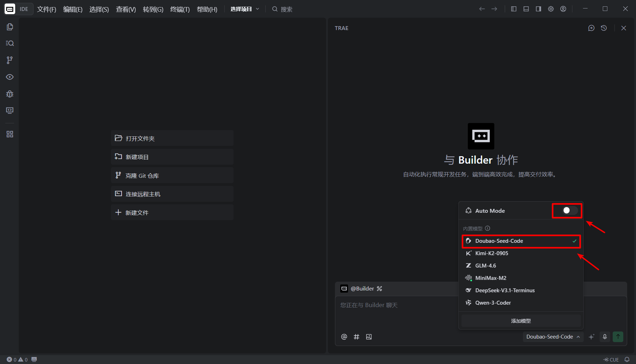Toggle the primary sidebar layout icon

[514, 9]
